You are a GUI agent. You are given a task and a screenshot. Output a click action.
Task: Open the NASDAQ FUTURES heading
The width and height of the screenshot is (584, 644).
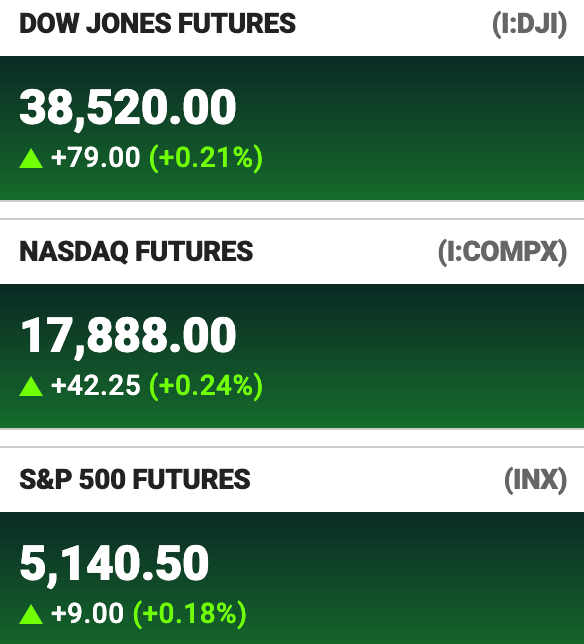coord(136,251)
